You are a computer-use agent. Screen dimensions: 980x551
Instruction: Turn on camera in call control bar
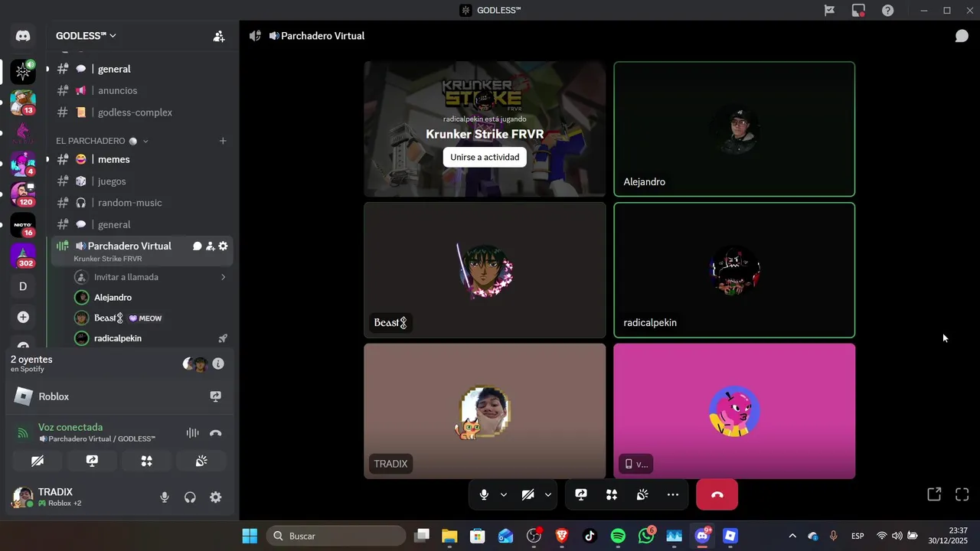point(528,495)
